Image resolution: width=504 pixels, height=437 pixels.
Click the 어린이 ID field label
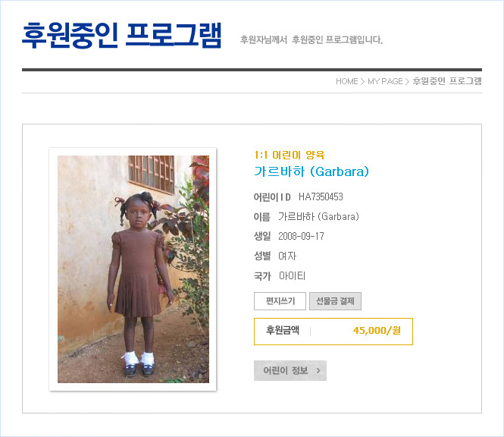(x=271, y=196)
